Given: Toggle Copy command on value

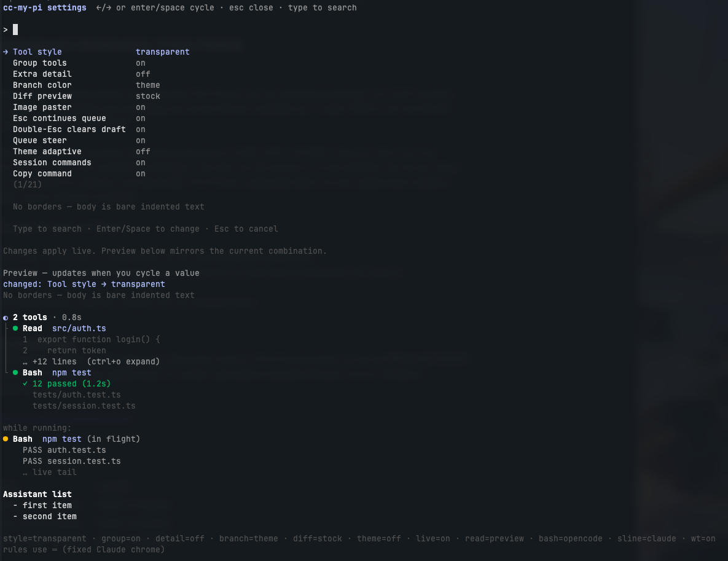Looking at the screenshot, I should point(141,174).
